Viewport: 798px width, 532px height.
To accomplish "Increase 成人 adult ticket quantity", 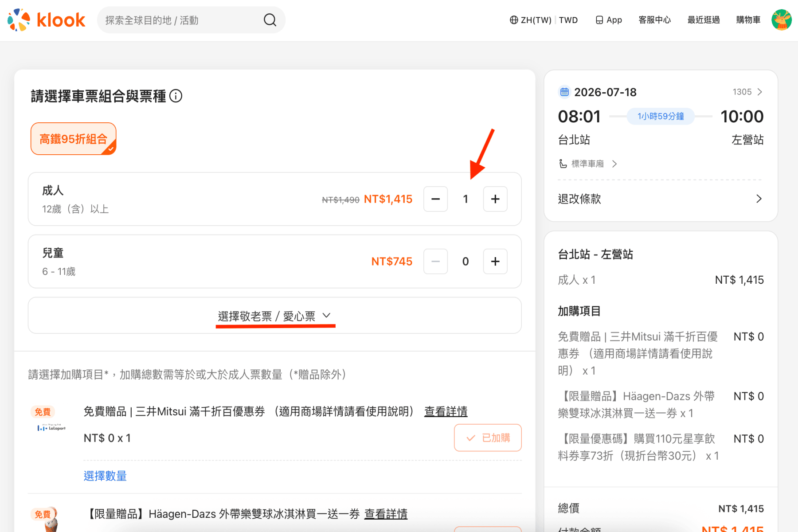I will click(x=495, y=199).
